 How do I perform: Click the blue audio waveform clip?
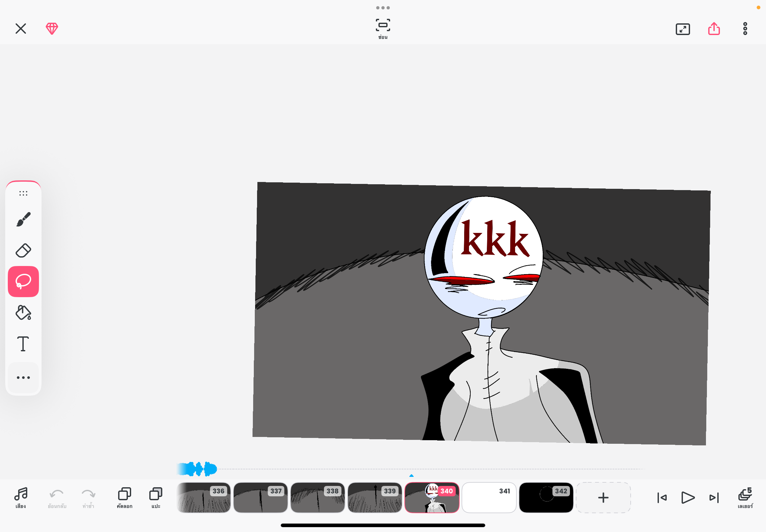click(x=197, y=469)
